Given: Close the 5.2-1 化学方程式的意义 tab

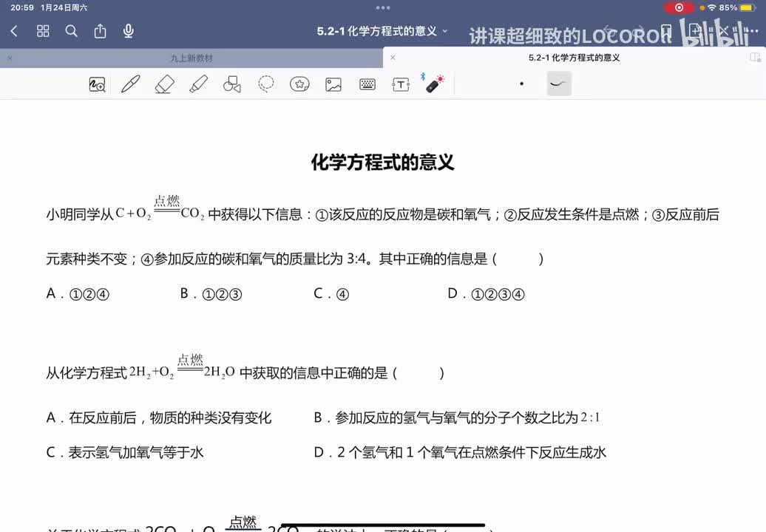Looking at the screenshot, I should click(x=393, y=58).
